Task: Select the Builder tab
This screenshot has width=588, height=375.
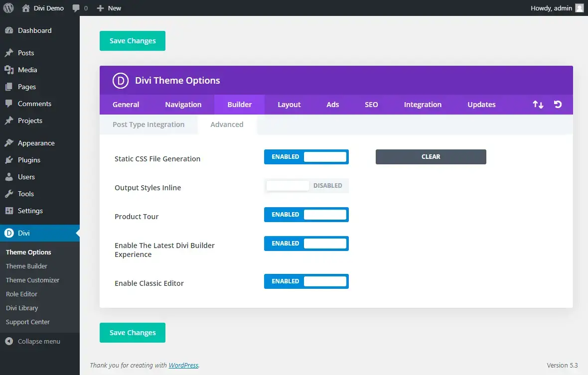Action: click(x=239, y=105)
